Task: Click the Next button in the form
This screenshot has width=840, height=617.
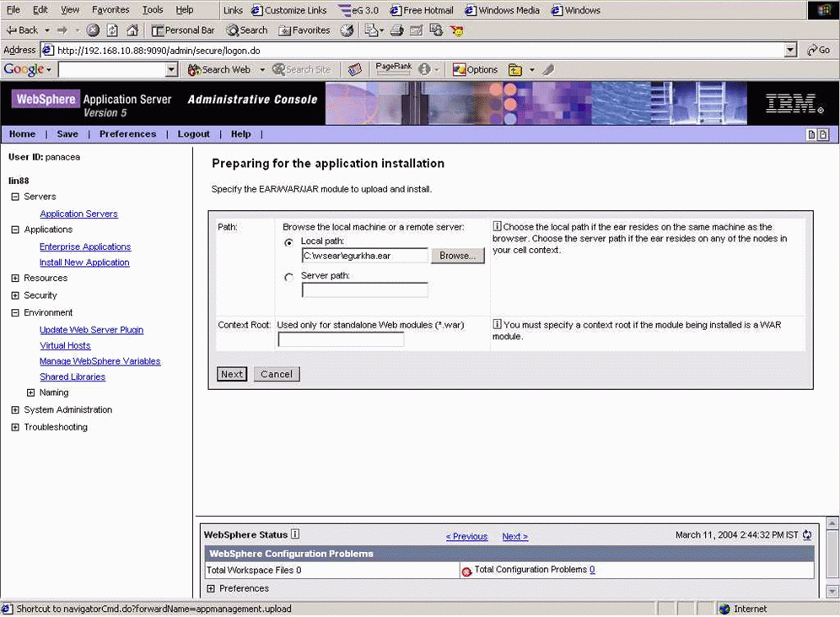Action: click(x=232, y=374)
